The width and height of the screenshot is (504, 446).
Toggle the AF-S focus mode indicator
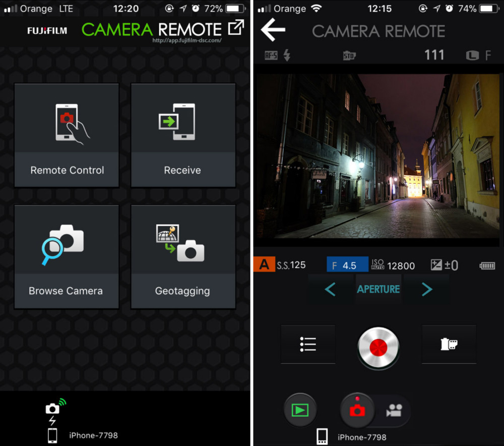(271, 55)
